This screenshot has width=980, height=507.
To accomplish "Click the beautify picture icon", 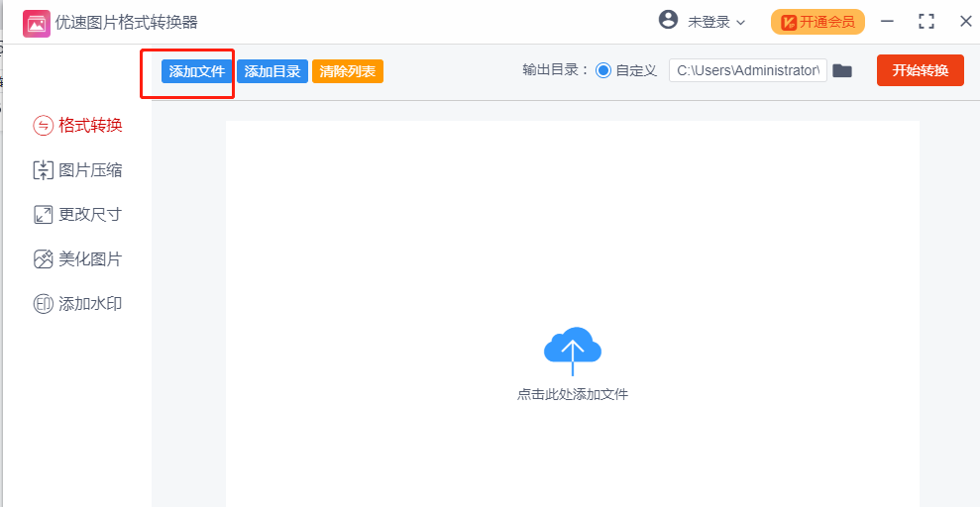I will click(x=44, y=259).
